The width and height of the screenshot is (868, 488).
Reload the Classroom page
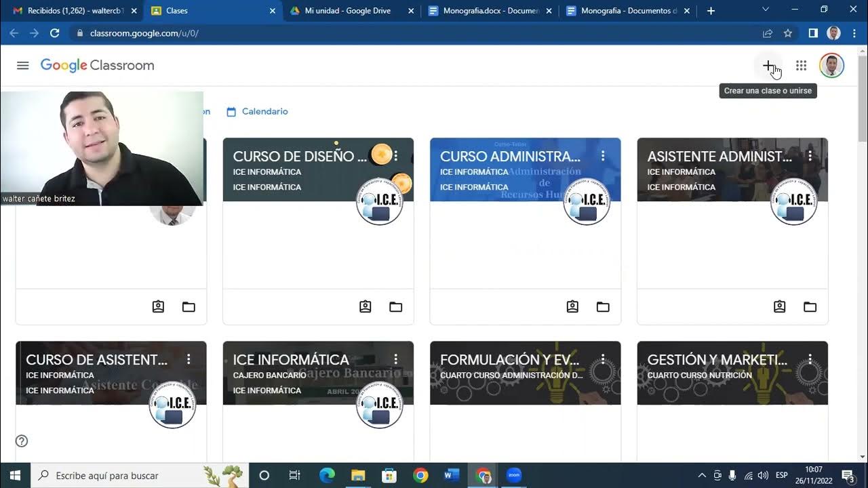pyautogui.click(x=55, y=33)
